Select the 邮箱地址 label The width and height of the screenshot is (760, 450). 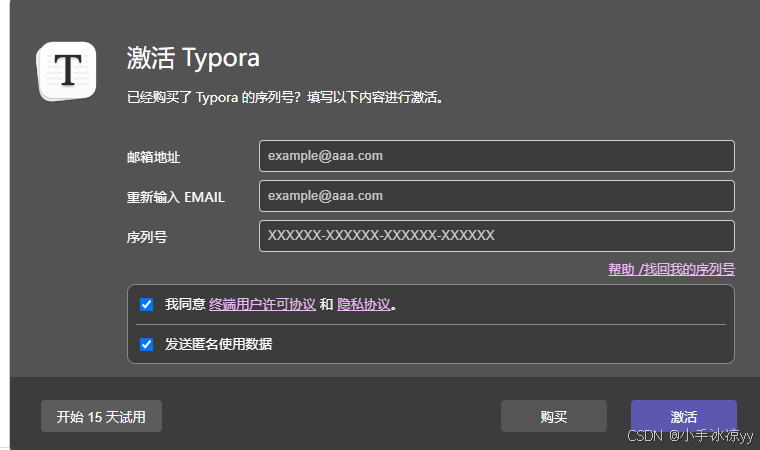(x=153, y=157)
